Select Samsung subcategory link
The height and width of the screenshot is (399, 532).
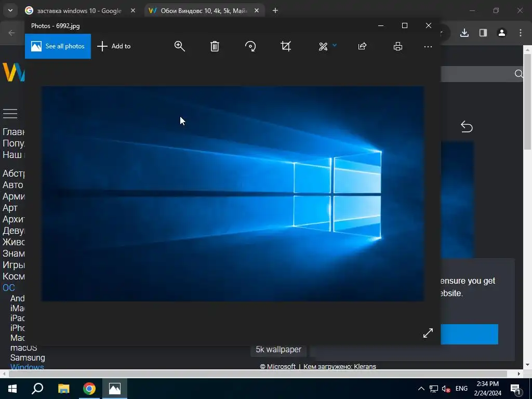pos(28,357)
